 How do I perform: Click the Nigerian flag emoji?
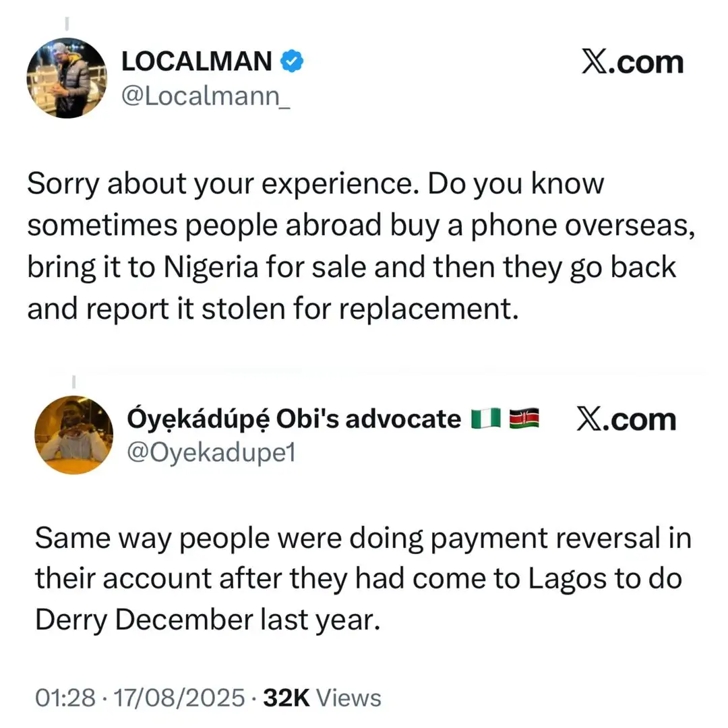tap(485, 419)
